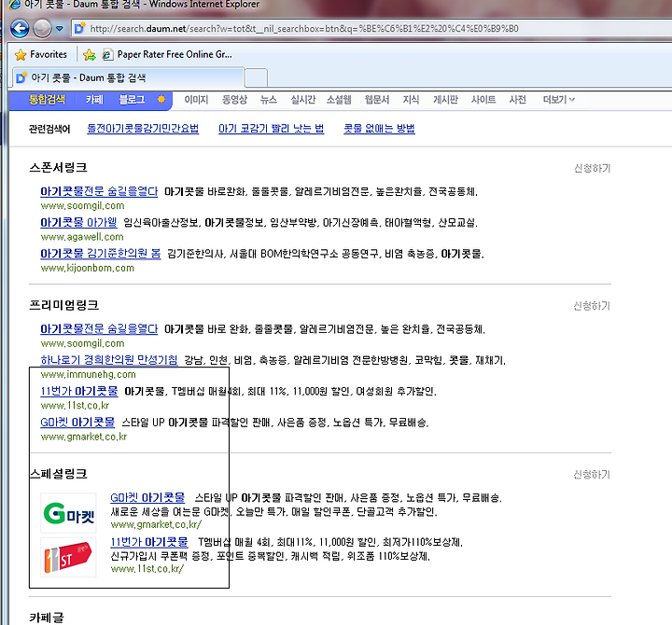Image resolution: width=672 pixels, height=625 pixels.
Task: Switch to the 소셜웹 tab
Action: coord(339,100)
